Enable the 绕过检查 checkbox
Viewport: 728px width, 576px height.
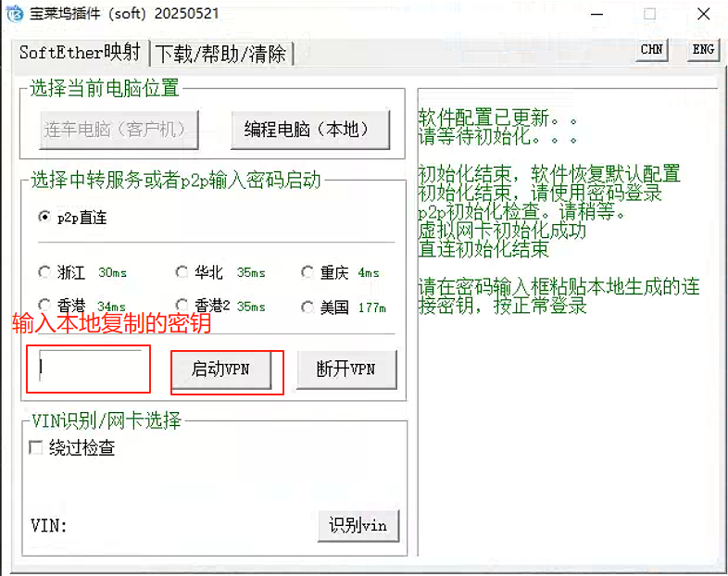[36, 448]
